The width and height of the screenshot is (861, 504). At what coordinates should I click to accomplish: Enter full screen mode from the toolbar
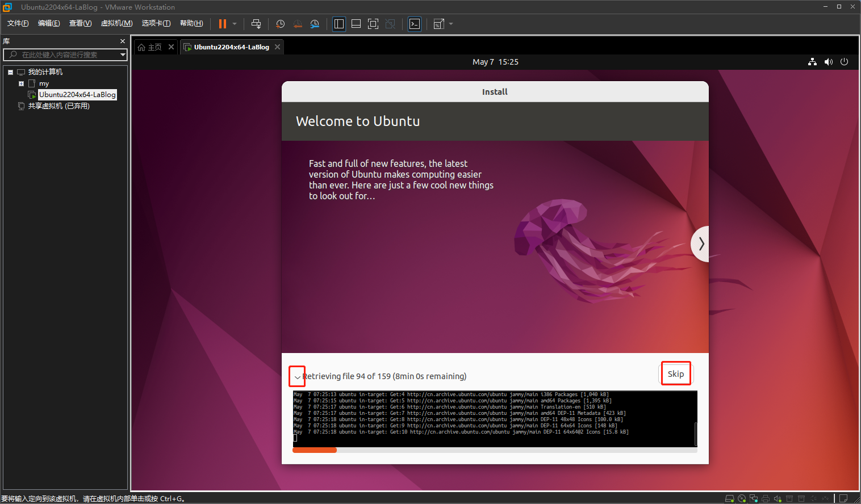(373, 24)
